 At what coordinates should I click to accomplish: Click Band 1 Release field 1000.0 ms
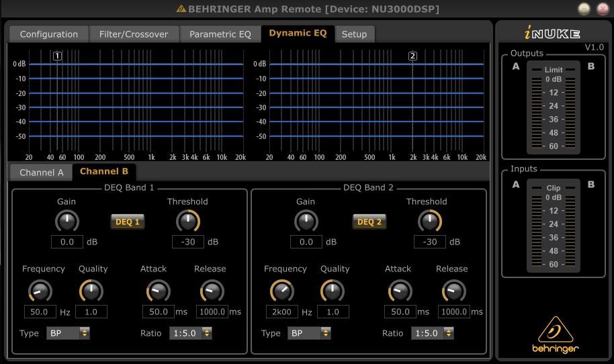coord(212,312)
